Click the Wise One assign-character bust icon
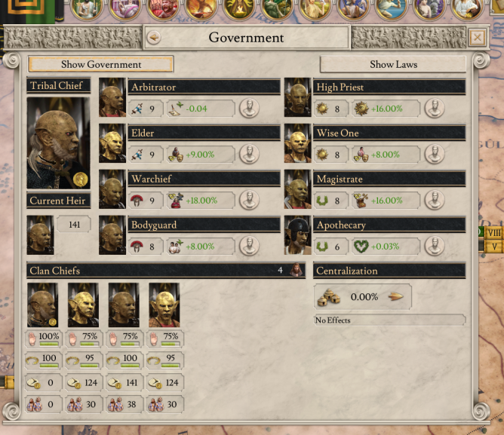 (435, 155)
